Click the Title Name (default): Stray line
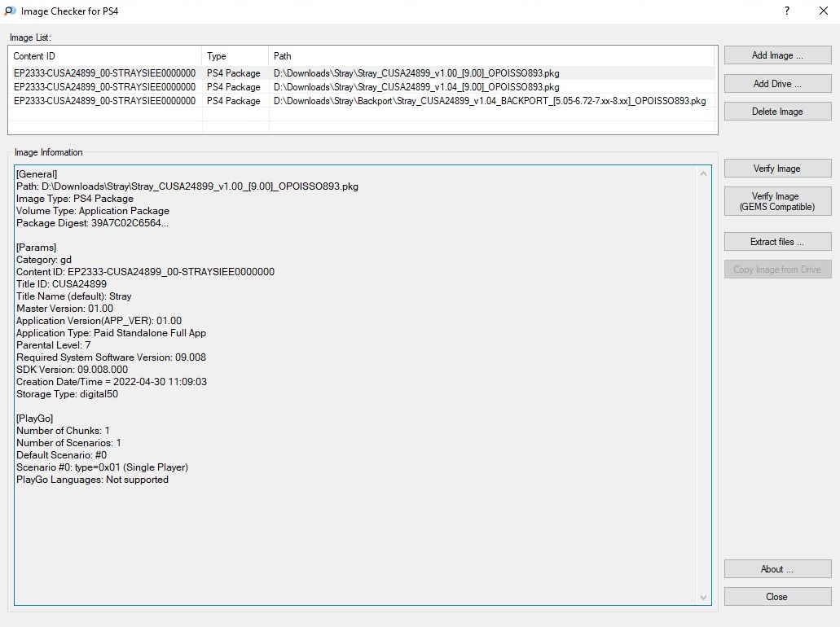The image size is (840, 627). pos(74,296)
